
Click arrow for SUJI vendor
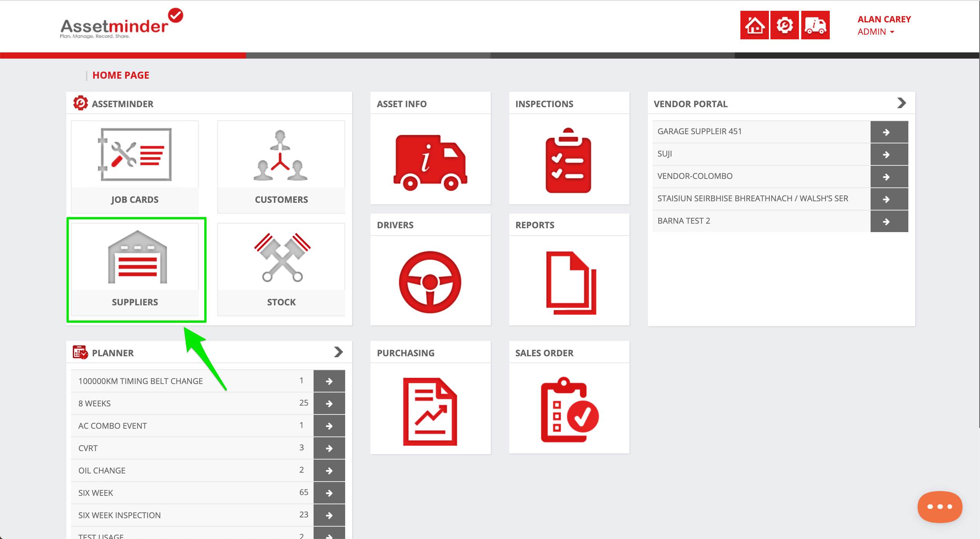[x=889, y=154]
